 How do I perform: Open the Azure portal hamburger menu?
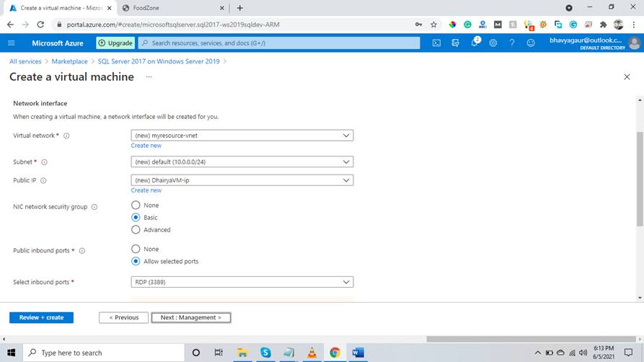[x=12, y=43]
